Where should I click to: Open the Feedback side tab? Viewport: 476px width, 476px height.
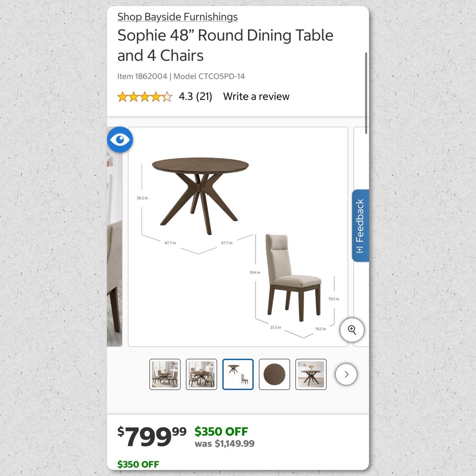click(x=360, y=225)
